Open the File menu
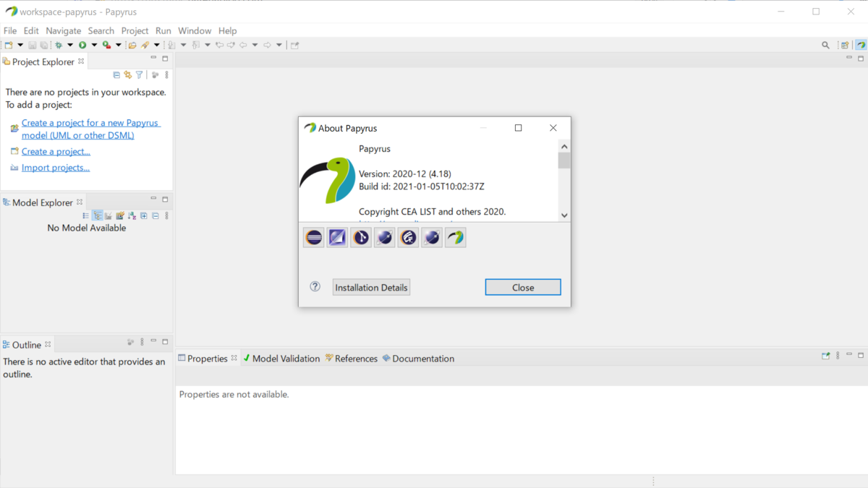 [10, 30]
